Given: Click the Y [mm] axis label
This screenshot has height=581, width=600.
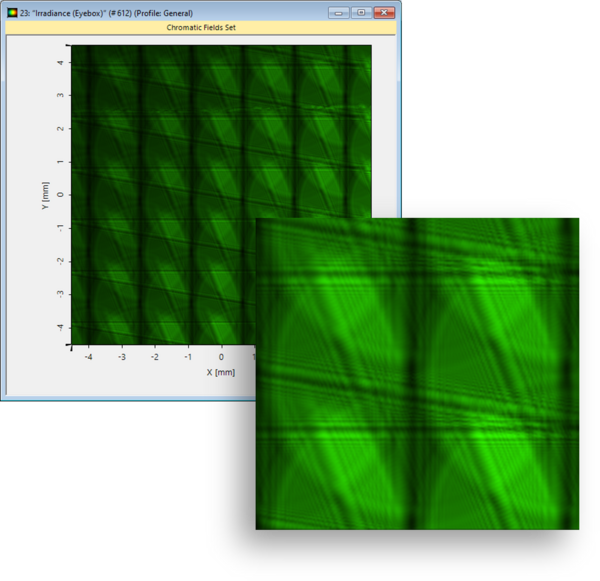Looking at the screenshot, I should [x=46, y=196].
